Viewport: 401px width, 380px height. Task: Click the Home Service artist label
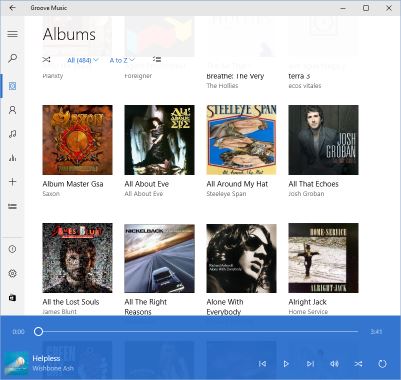pos(308,312)
